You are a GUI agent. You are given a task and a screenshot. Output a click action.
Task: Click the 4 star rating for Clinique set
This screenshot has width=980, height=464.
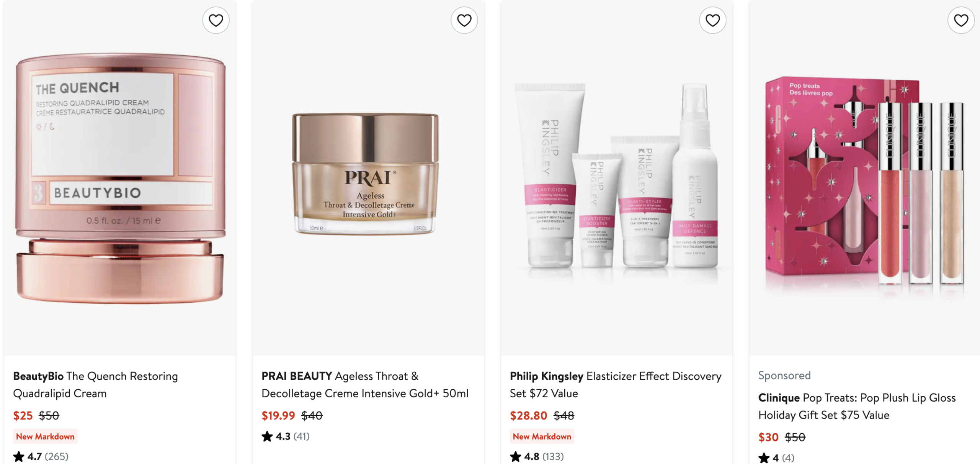pos(776,458)
